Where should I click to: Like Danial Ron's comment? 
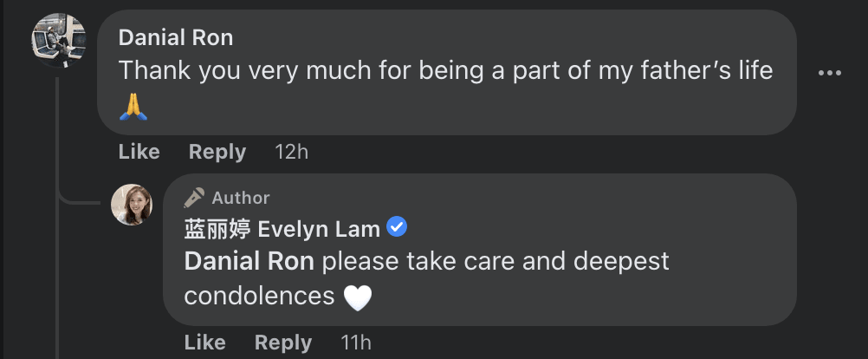point(139,152)
